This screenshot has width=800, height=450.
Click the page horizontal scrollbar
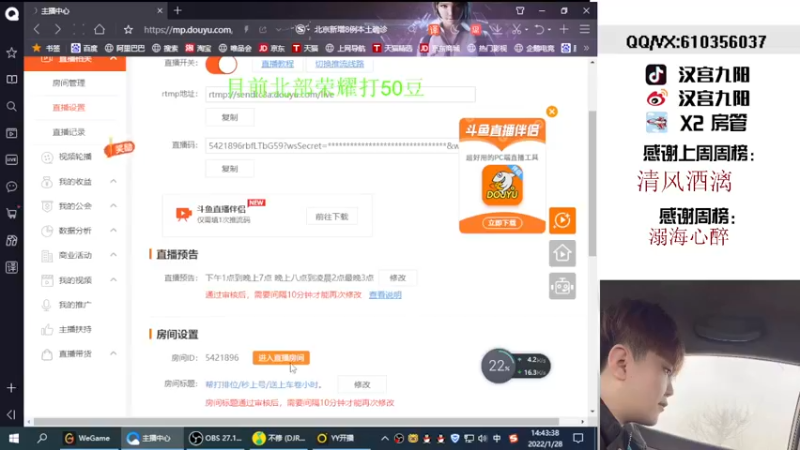[x=296, y=422]
